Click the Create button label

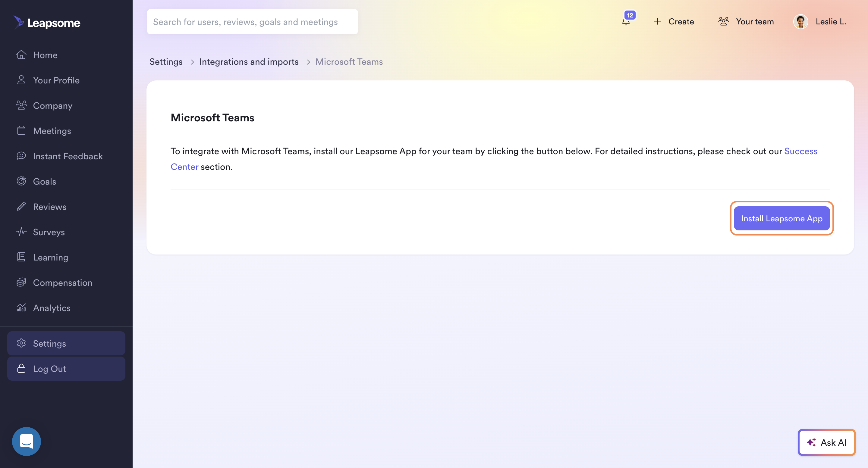(x=681, y=21)
